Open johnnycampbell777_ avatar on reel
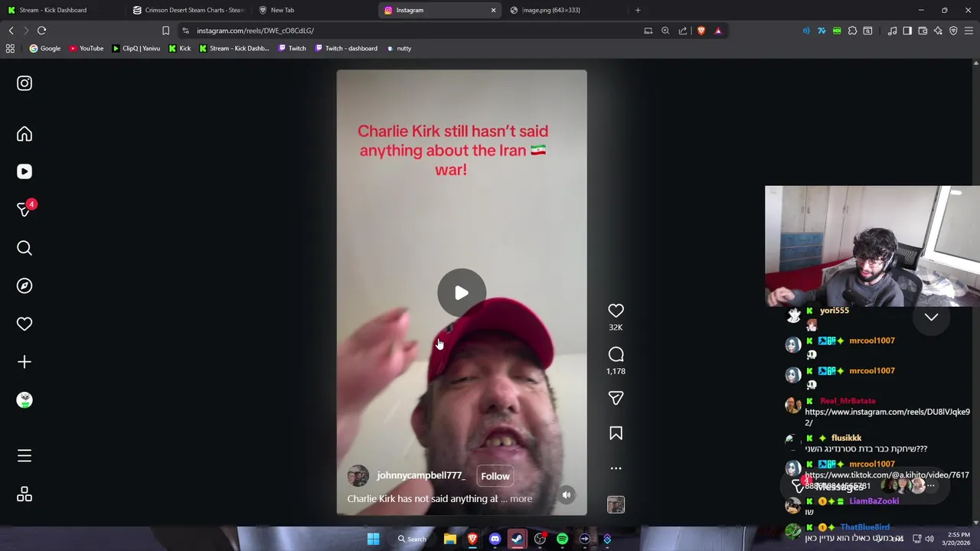This screenshot has height=551, width=980. click(x=358, y=476)
